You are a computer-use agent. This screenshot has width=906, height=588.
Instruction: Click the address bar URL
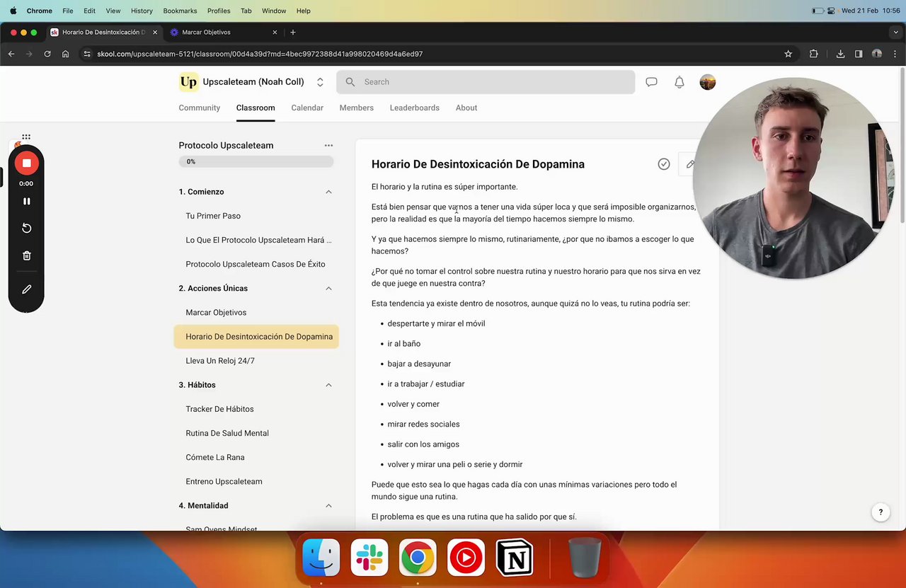click(x=260, y=54)
